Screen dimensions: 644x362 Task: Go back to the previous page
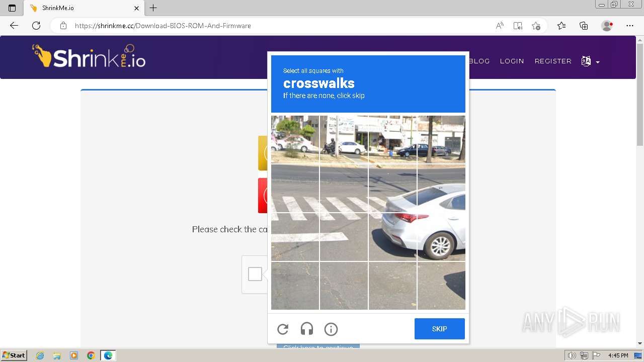[14, 26]
